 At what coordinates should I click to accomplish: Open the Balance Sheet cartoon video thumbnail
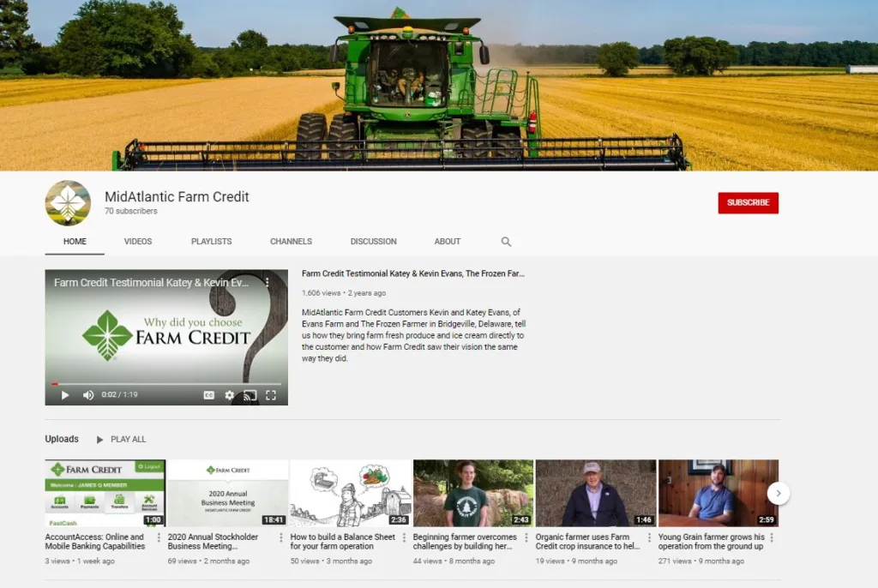[x=351, y=493]
